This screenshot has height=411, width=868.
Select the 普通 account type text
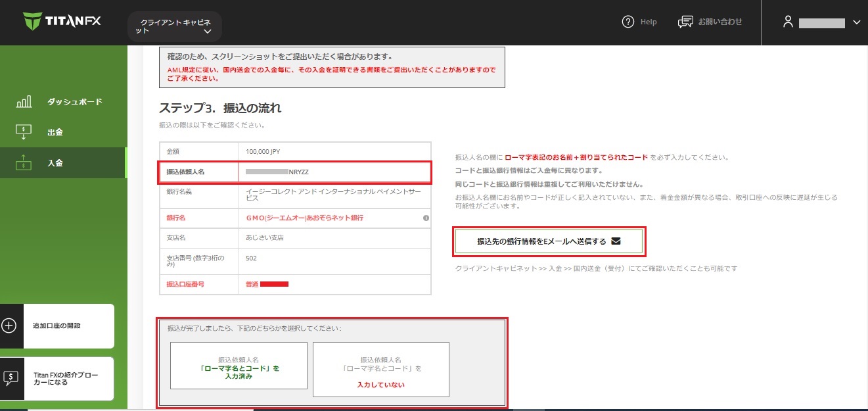coord(252,284)
